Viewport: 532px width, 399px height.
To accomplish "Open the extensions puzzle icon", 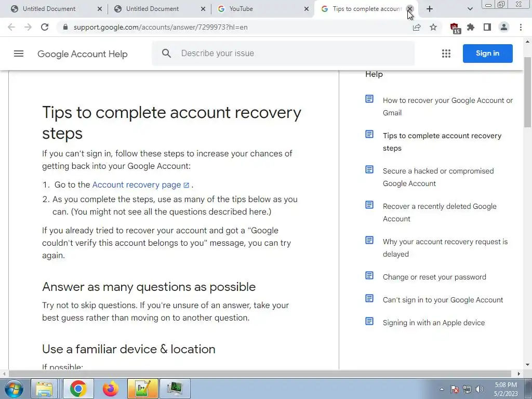I will pyautogui.click(x=471, y=27).
